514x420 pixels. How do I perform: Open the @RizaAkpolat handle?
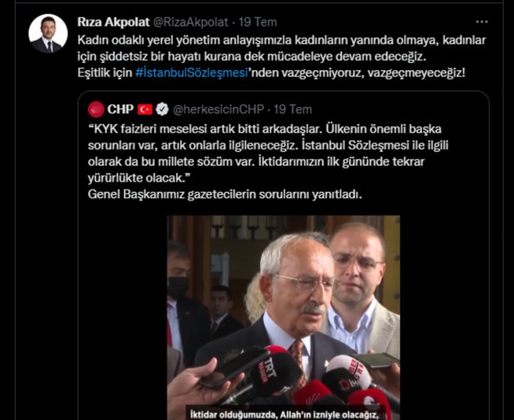191,22
